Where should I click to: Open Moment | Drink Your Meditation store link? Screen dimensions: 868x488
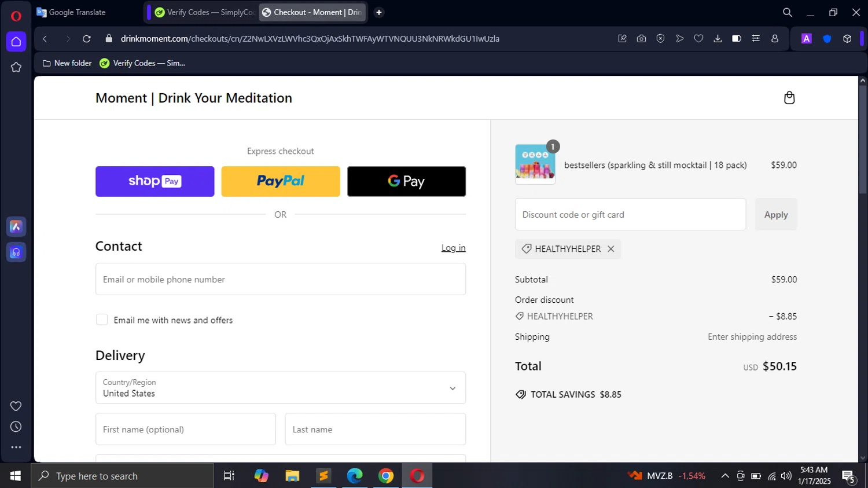pos(194,98)
